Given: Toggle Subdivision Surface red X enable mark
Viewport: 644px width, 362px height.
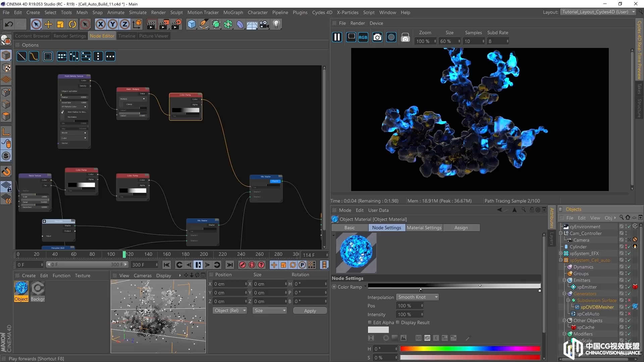Looking at the screenshot, I should [629, 300].
